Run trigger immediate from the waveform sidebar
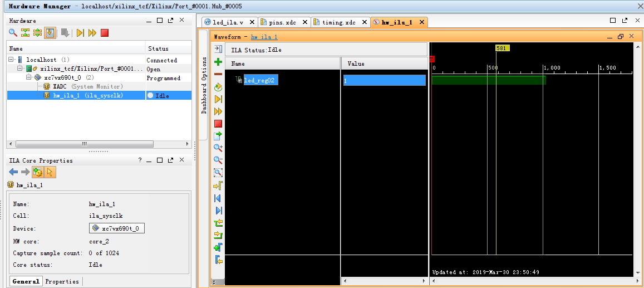 (218, 111)
